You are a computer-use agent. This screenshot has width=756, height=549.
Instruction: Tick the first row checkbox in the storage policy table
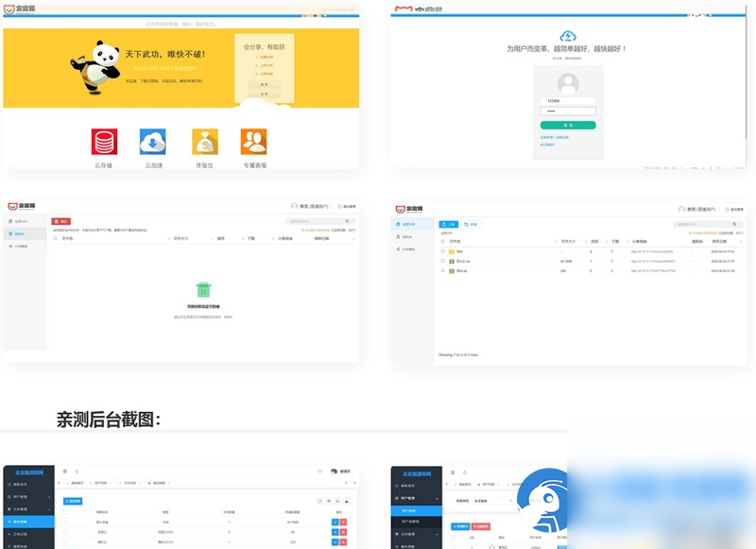[64, 522]
